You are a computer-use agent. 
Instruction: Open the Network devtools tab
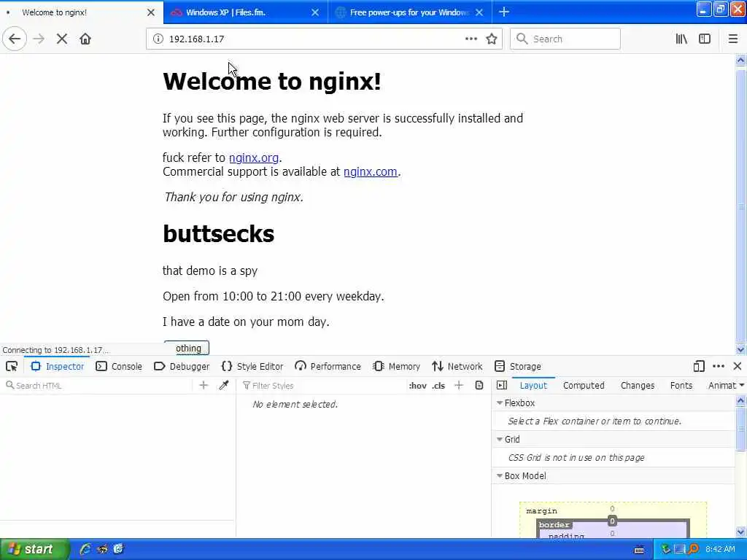click(x=457, y=366)
